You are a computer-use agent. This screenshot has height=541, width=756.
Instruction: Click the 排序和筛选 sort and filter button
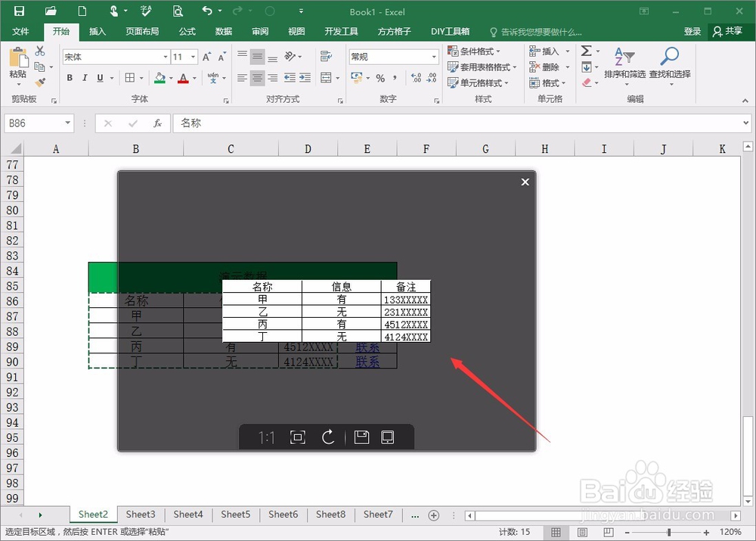click(625, 65)
